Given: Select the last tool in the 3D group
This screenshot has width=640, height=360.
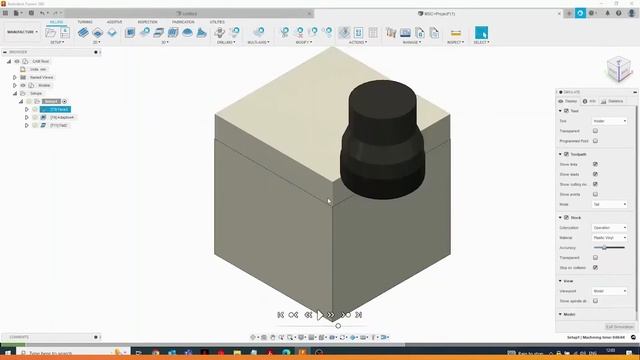Looking at the screenshot, I should tap(202, 32).
